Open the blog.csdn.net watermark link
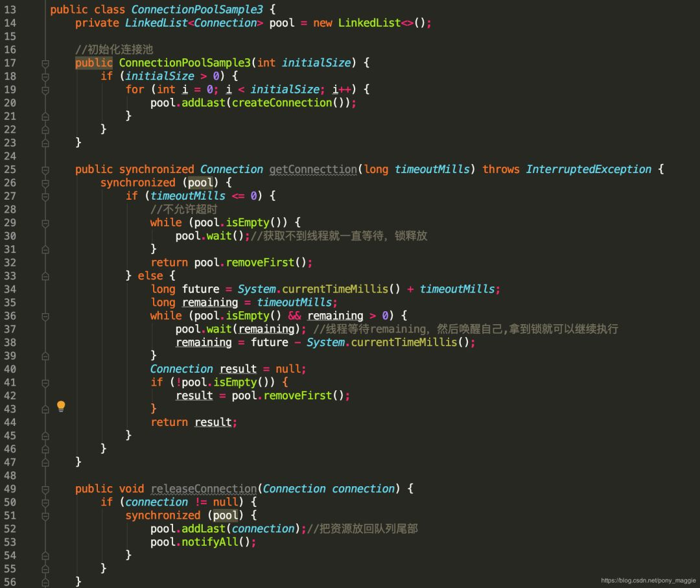 coord(648,581)
